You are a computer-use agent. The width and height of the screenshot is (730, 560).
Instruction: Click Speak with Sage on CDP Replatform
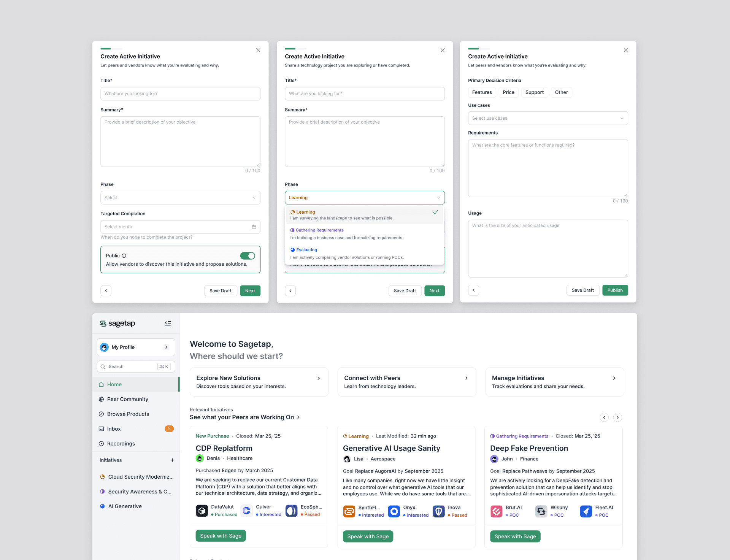221,536
